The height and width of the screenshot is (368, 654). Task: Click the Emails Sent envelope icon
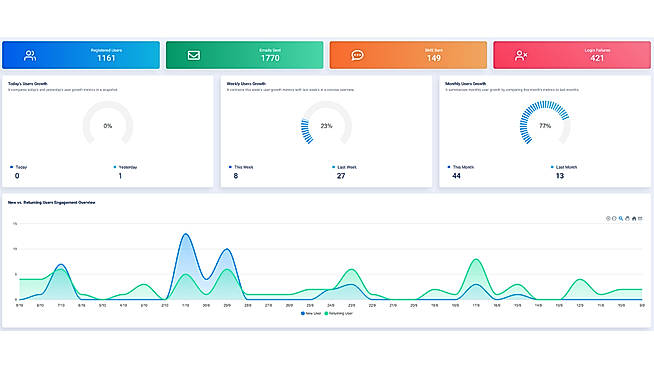[194, 55]
